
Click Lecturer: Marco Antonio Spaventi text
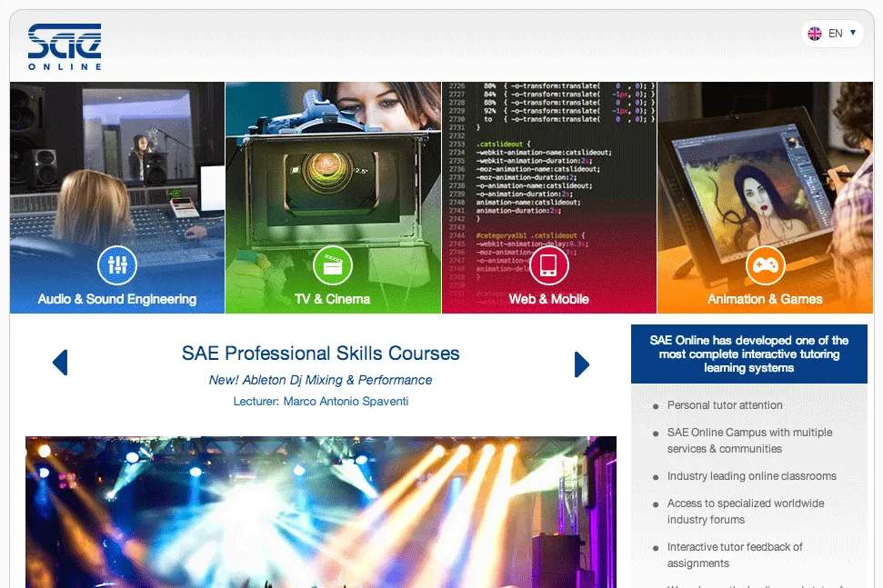click(x=321, y=401)
